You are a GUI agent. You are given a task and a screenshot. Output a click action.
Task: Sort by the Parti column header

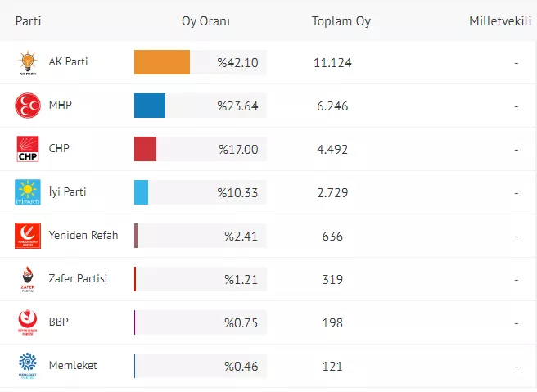click(28, 21)
